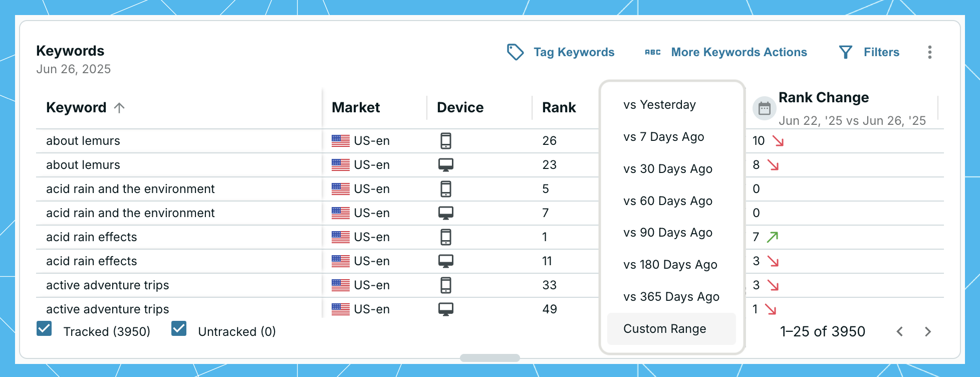The width and height of the screenshot is (980, 377).
Task: Click the funnel Filters icon
Action: (x=846, y=52)
